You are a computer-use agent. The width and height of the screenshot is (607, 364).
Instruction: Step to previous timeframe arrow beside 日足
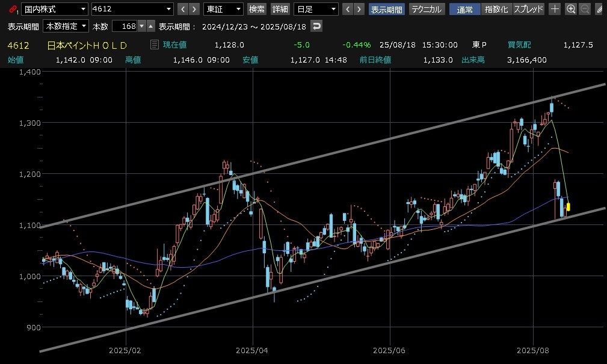[x=348, y=9]
